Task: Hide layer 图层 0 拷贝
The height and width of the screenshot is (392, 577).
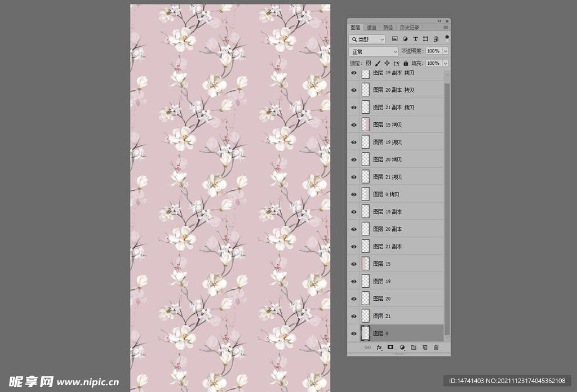Action: 354,194
